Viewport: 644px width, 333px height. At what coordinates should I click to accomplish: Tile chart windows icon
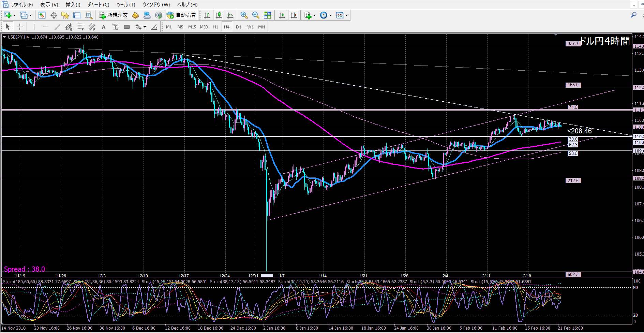pos(267,15)
